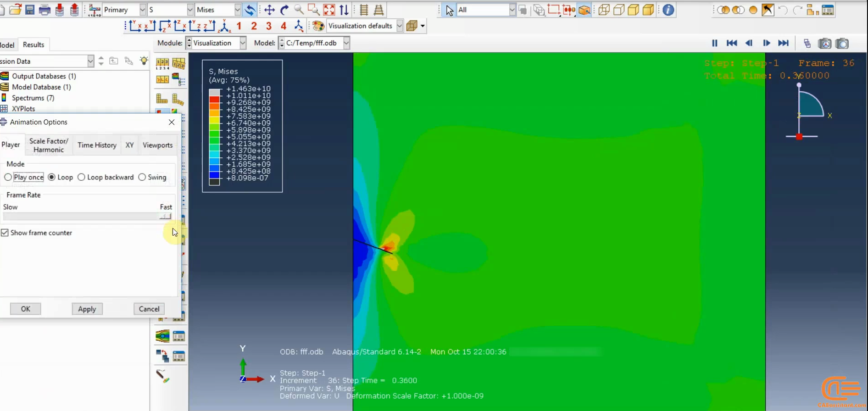Close the Animation Options dialog

[x=172, y=122]
